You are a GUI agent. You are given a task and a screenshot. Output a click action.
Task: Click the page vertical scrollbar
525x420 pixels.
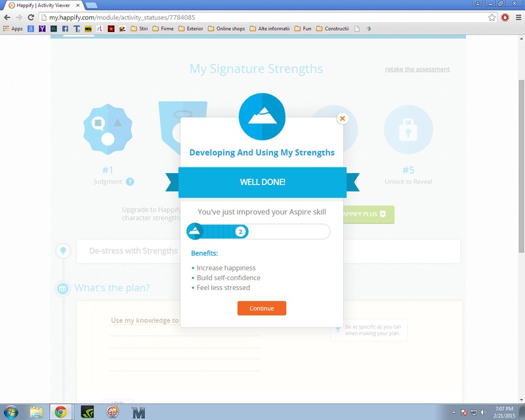tap(521, 166)
